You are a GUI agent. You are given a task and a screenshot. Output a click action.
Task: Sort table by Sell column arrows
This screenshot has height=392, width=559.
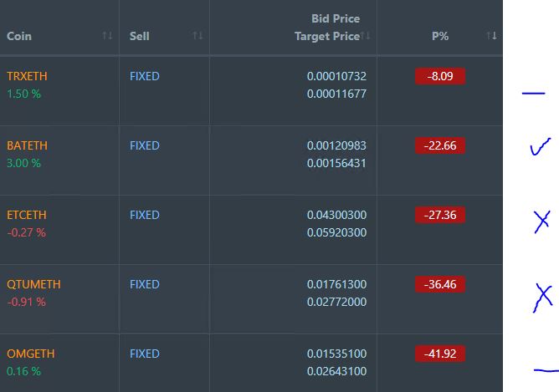coord(197,36)
